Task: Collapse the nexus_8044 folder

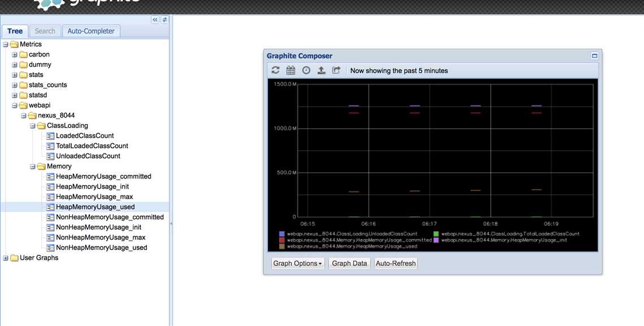Action: tap(23, 116)
